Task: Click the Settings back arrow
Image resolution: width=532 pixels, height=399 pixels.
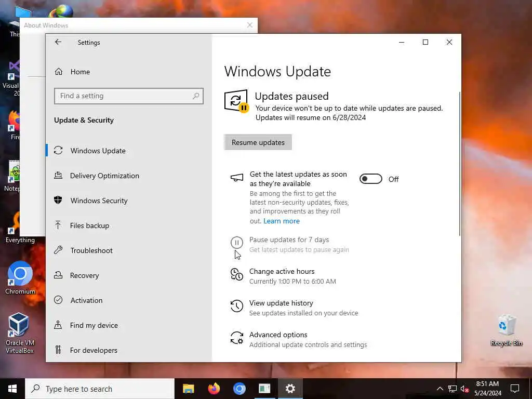Action: click(x=58, y=42)
